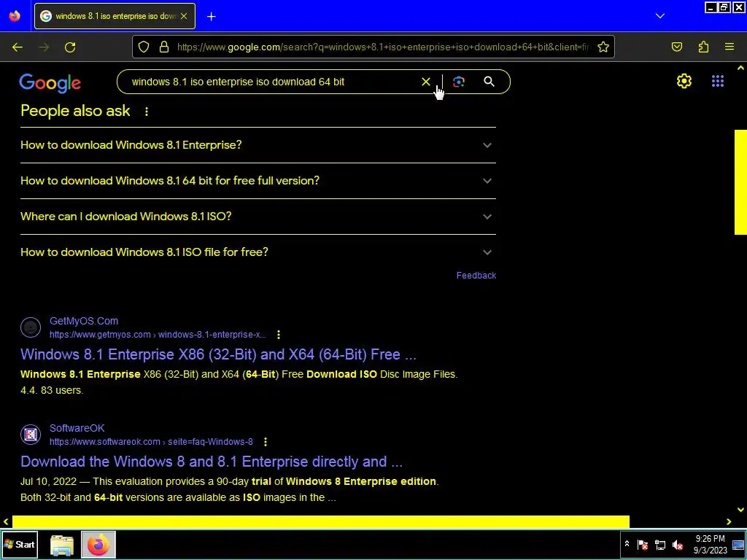Viewport: 747px width, 560px height.
Task: Open the GetMyOS.Com site name link
Action: (84, 321)
